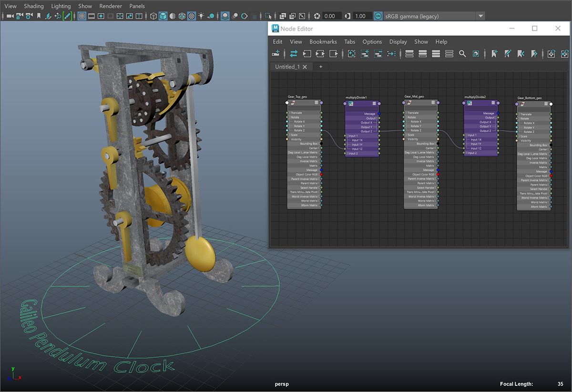Click the select camera icon in viewport toolbar
Image resolution: width=572 pixels, height=392 pixels.
coord(10,16)
